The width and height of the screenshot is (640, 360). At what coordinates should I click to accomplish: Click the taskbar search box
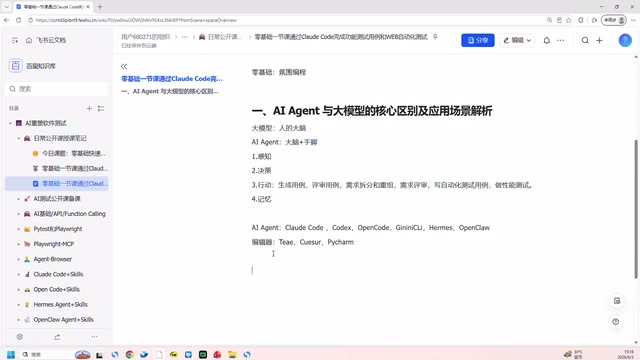click(47, 354)
